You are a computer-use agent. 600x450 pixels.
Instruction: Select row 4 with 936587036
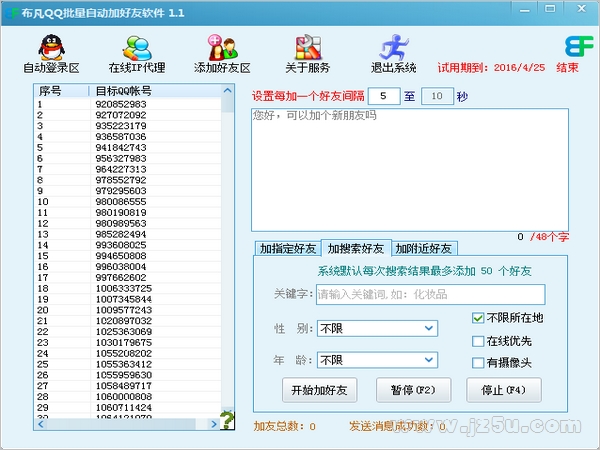click(x=128, y=137)
